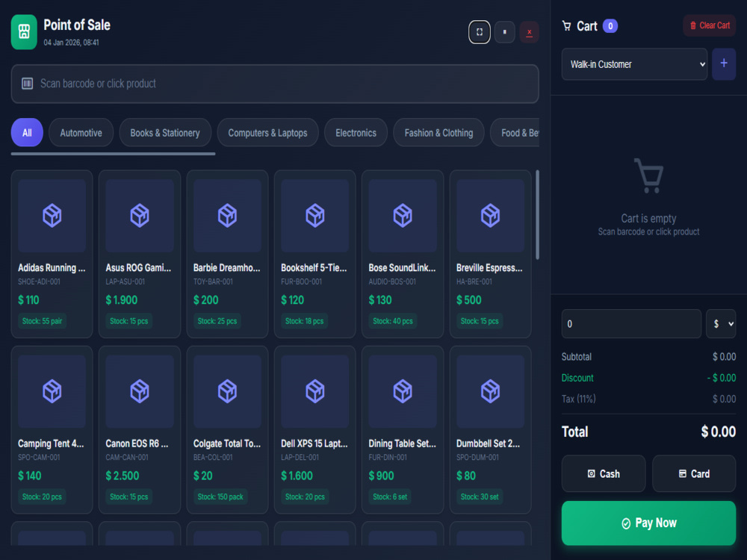This screenshot has width=747, height=560.
Task: Click the Stock: 55 pair badge
Action: click(43, 321)
